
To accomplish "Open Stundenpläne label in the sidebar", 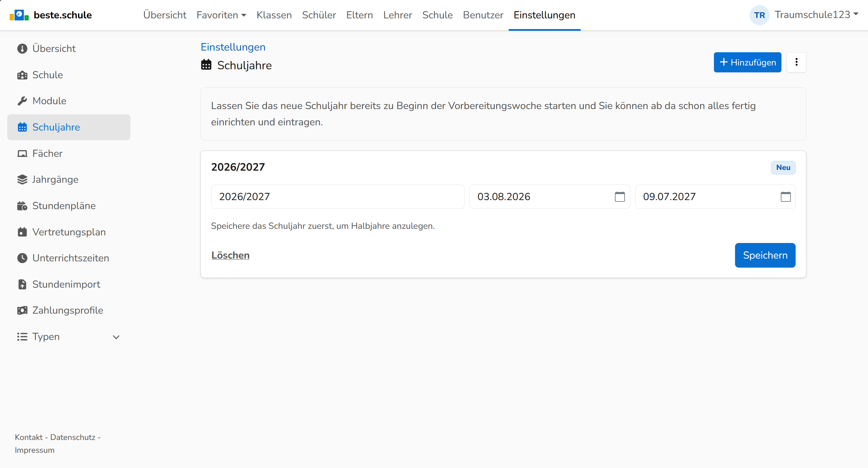I will point(64,206).
